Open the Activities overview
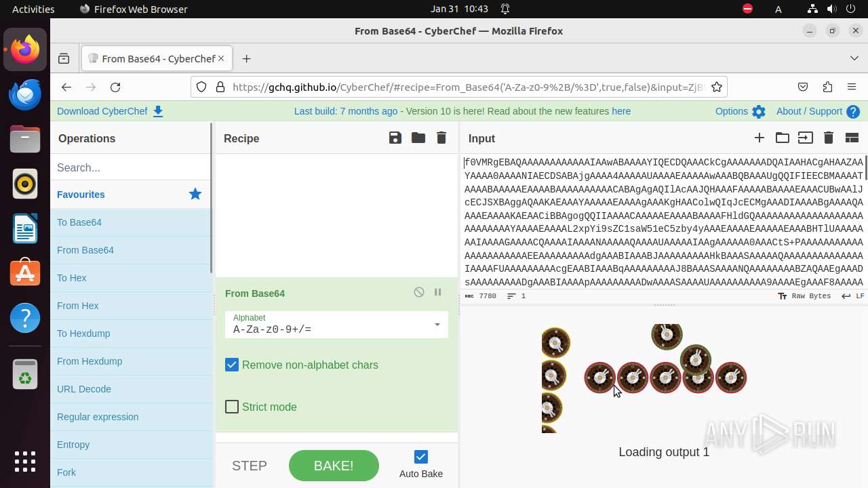 click(33, 9)
